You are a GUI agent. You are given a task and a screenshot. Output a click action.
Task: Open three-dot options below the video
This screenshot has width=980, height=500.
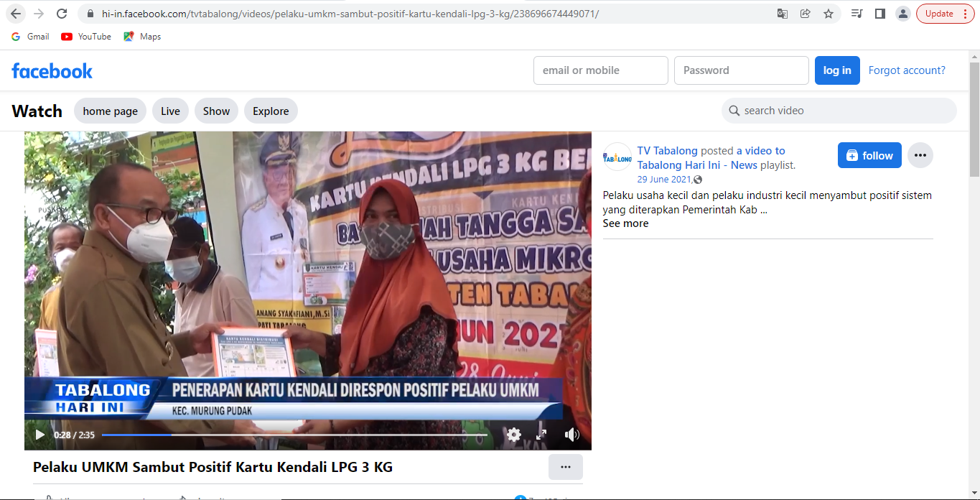(565, 467)
